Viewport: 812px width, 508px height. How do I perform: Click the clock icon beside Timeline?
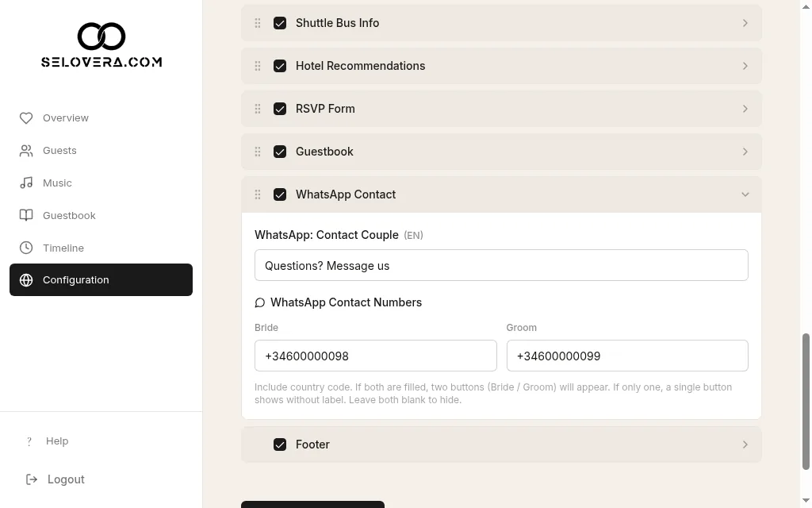(x=26, y=248)
